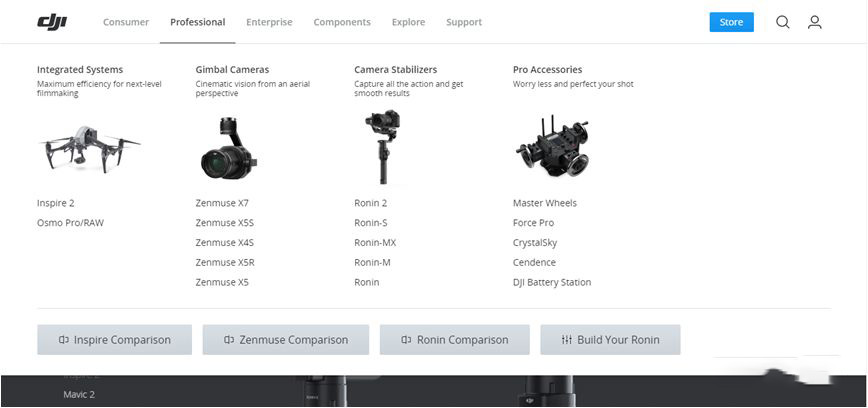Open the Zenmuse X4S link
This screenshot has width=868, height=408.
click(224, 243)
